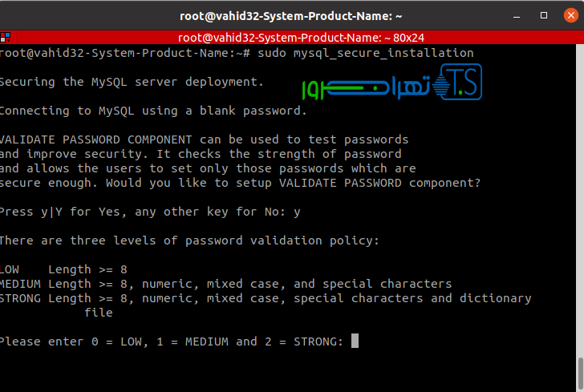Click the LOW Length >= 8 line
This screenshot has width=584, height=392.
pyautogui.click(x=64, y=269)
